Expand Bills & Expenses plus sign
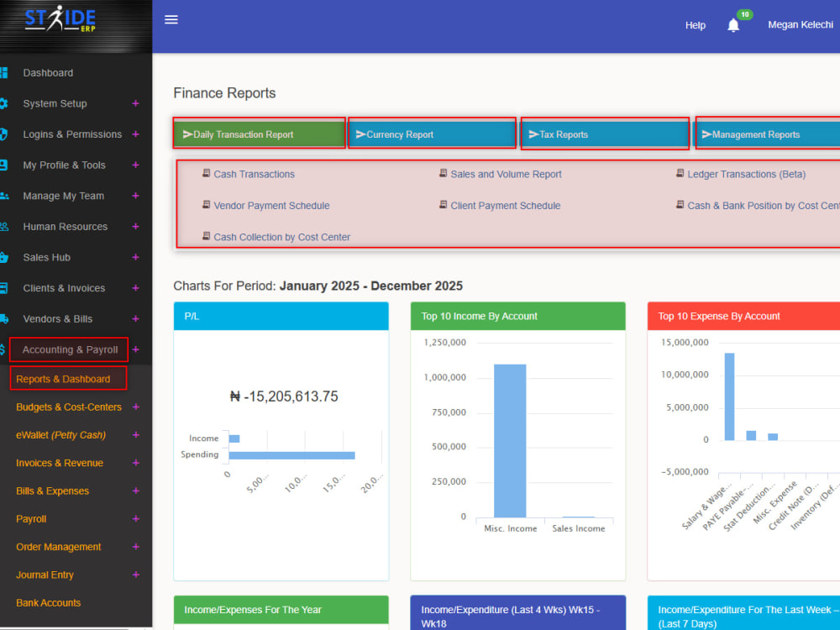The height and width of the screenshot is (630, 840). [x=135, y=491]
